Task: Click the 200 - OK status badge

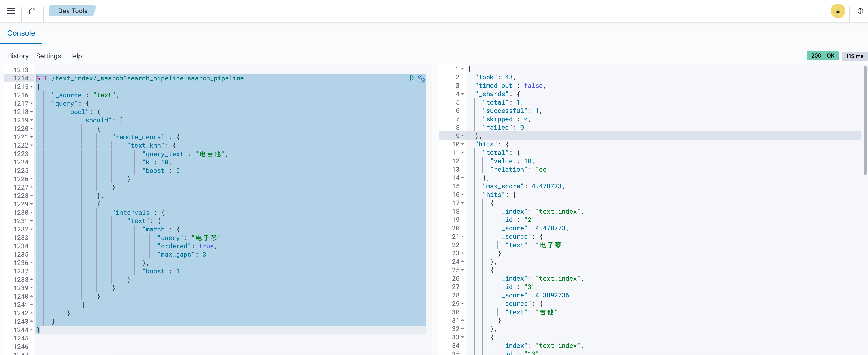Action: click(822, 56)
